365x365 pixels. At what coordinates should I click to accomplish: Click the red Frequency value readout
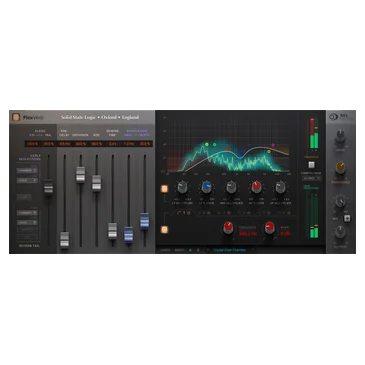tap(248, 234)
